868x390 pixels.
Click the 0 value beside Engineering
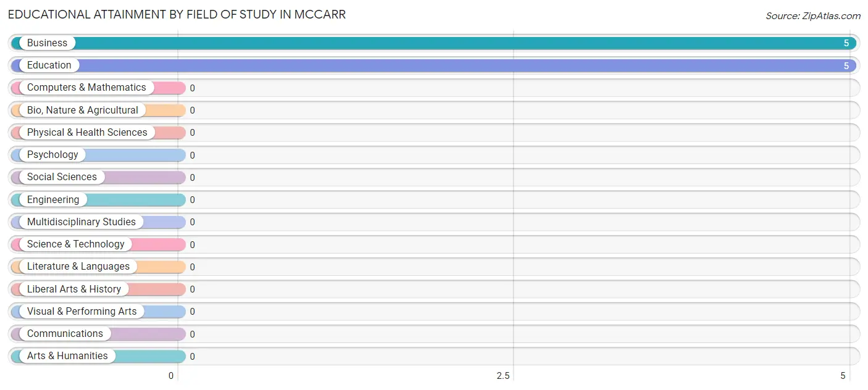pyautogui.click(x=192, y=200)
